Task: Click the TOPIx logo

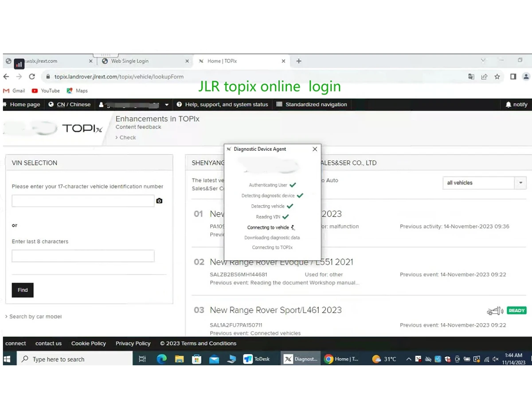Action: click(x=82, y=129)
